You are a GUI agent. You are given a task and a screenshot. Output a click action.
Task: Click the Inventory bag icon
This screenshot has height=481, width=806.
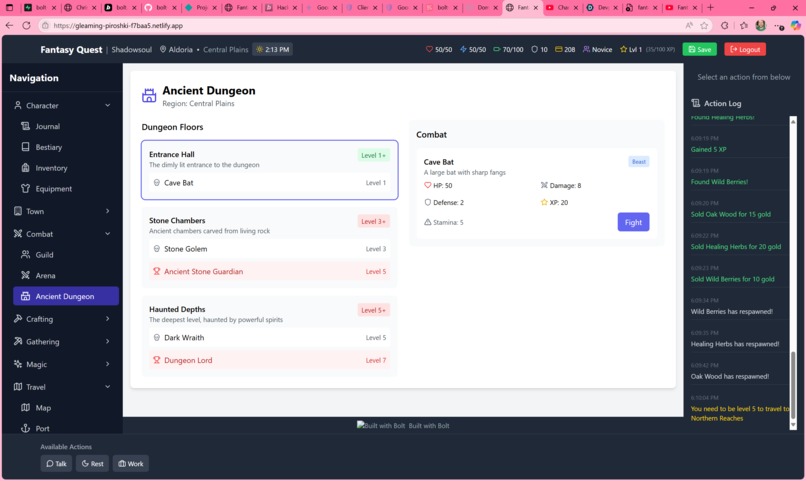(25, 168)
